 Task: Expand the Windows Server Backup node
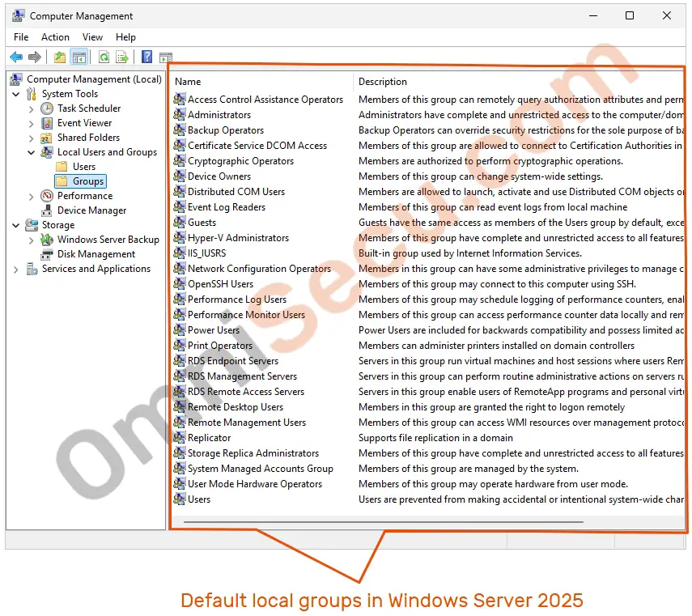(x=31, y=240)
